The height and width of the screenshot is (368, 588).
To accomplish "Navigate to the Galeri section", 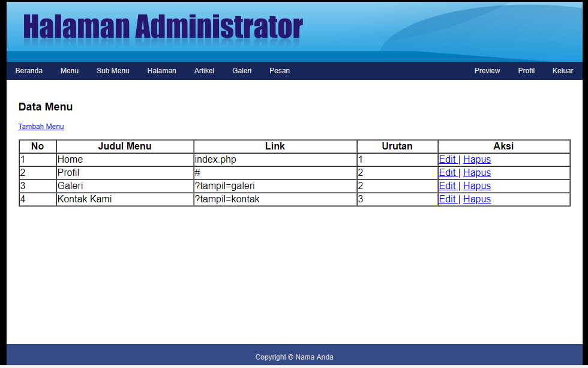I will point(242,71).
